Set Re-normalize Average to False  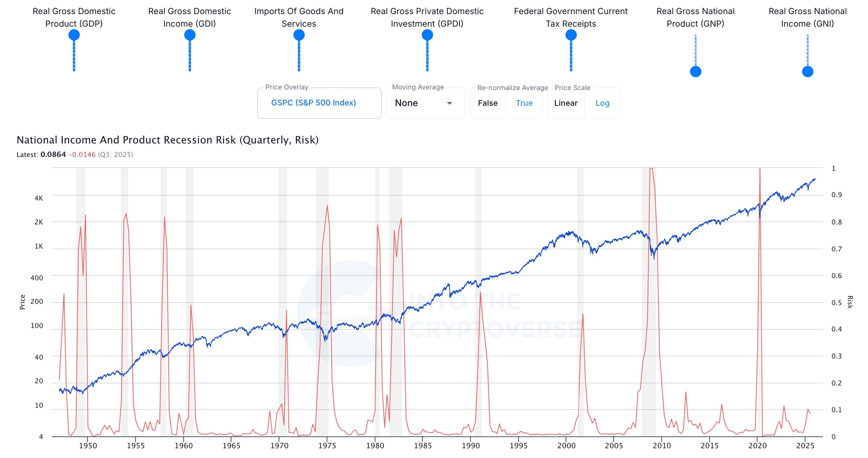(488, 103)
